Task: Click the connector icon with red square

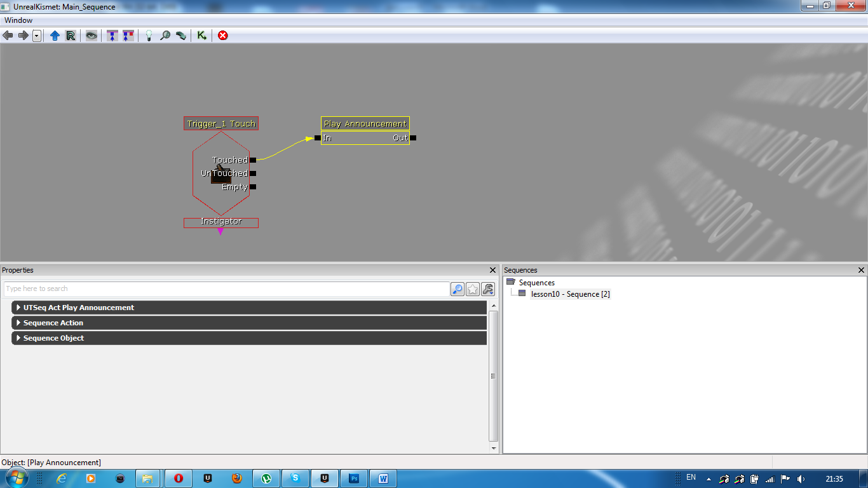Action: [x=128, y=36]
